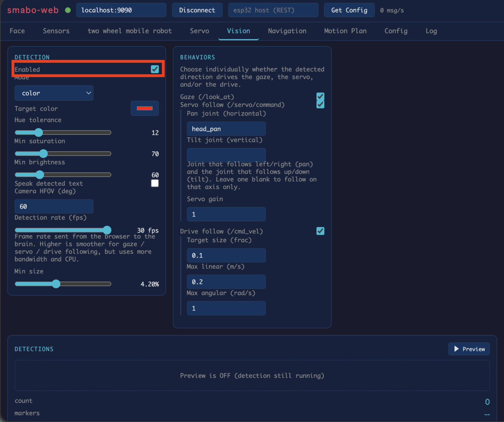The height and width of the screenshot is (422, 504).
Task: Adjust the Min saturation slider
Action: tap(63, 154)
